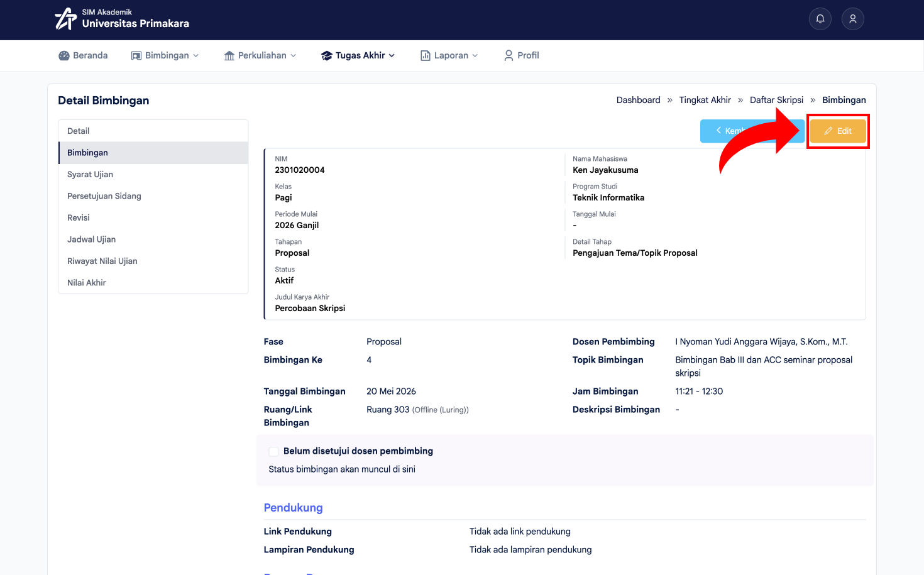Click the back chevron on Kembali button
This screenshot has height=575, width=924.
tap(718, 130)
